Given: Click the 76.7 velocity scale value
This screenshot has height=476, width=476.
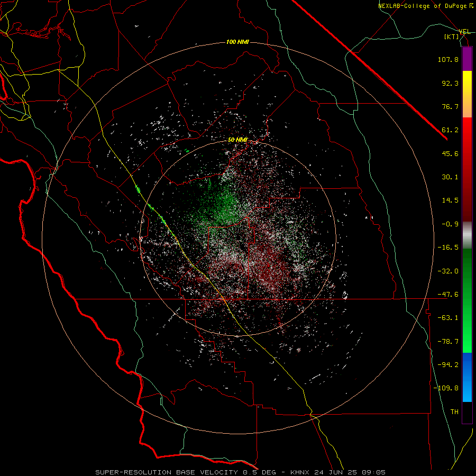Looking at the screenshot, I should [x=450, y=106].
